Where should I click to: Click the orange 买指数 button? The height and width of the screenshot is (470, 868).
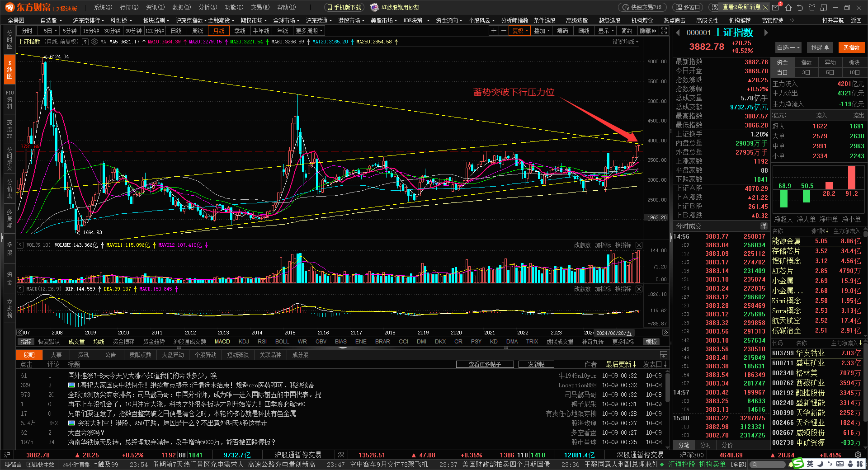pyautogui.click(x=851, y=47)
